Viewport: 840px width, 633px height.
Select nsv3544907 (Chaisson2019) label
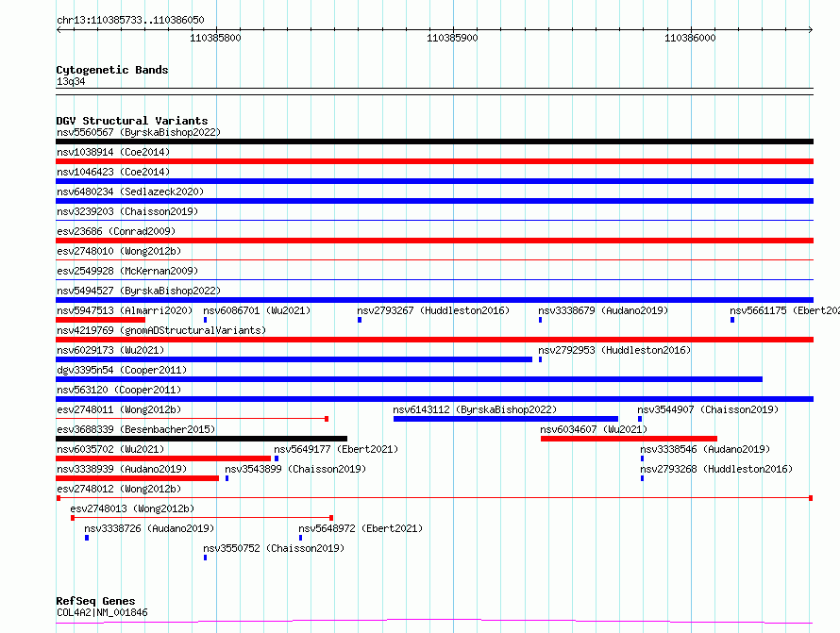coord(708,409)
